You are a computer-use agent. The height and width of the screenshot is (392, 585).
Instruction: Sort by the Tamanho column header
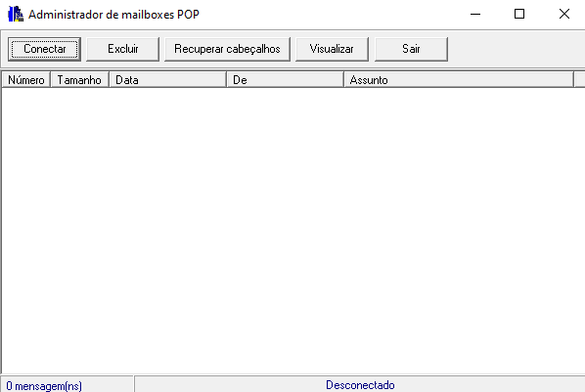[79, 80]
